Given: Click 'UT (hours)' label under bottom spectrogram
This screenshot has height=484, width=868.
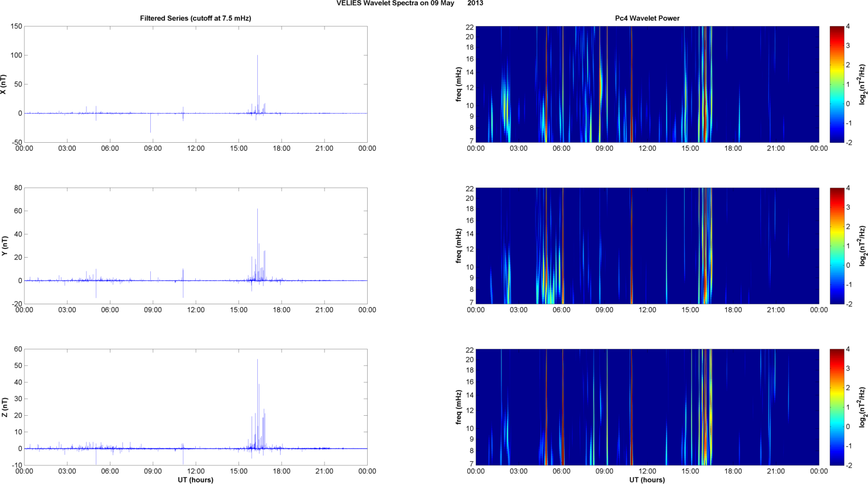Looking at the screenshot, I should (647, 479).
